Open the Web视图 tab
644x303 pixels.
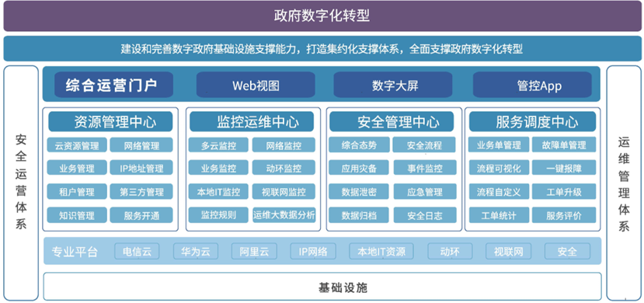tap(256, 85)
